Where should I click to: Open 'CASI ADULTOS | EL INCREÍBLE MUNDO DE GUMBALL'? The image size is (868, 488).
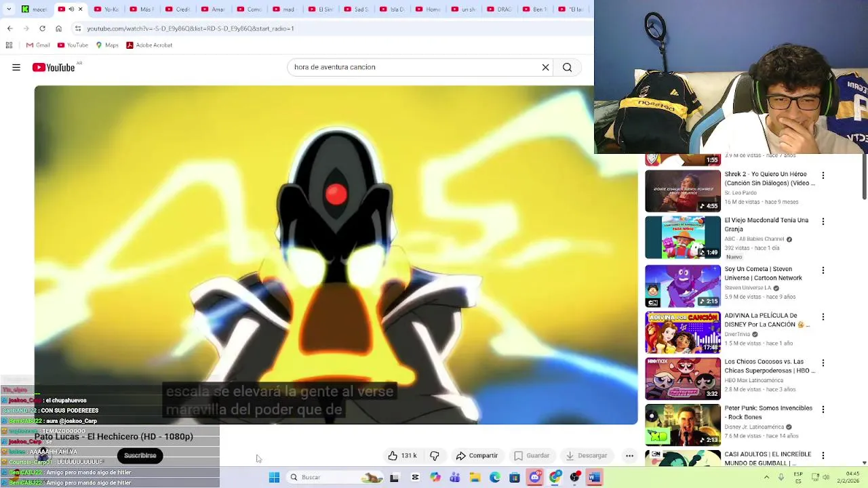point(768,458)
